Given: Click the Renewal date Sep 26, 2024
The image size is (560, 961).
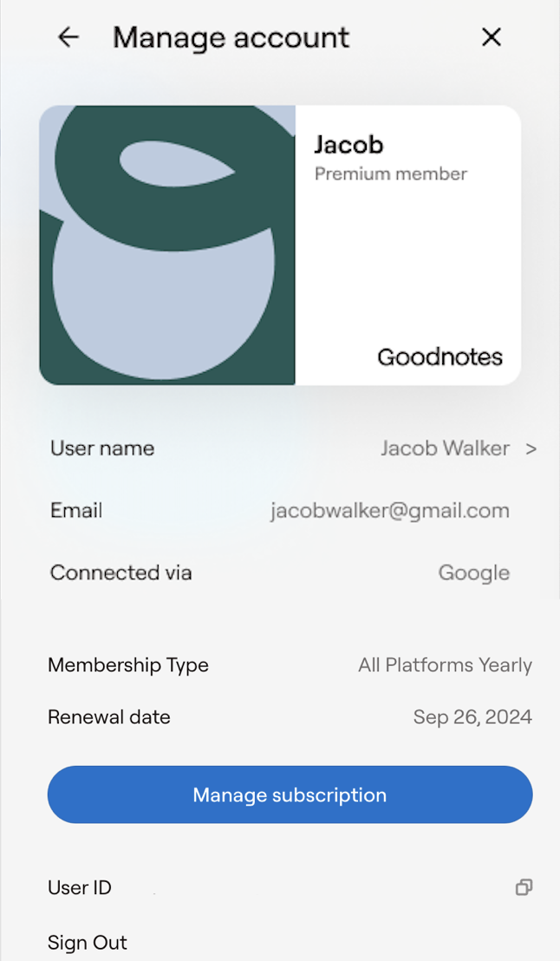Looking at the screenshot, I should click(x=472, y=717).
